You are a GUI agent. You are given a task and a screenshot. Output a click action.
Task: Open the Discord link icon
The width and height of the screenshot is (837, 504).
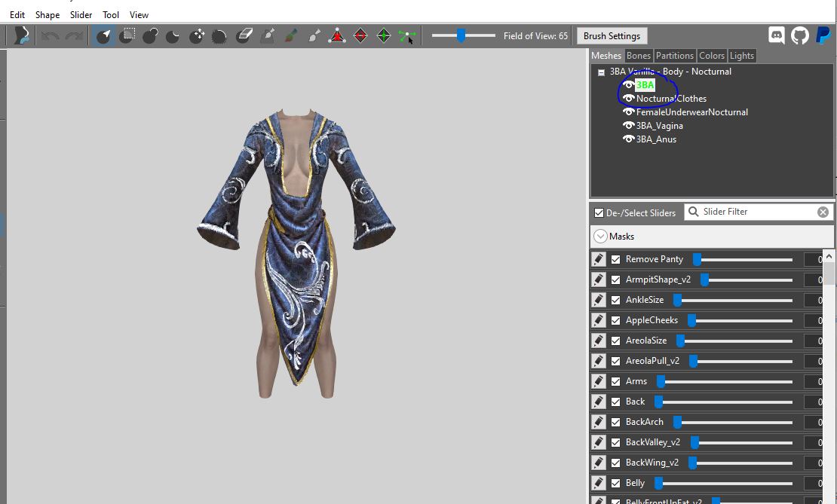pyautogui.click(x=776, y=35)
